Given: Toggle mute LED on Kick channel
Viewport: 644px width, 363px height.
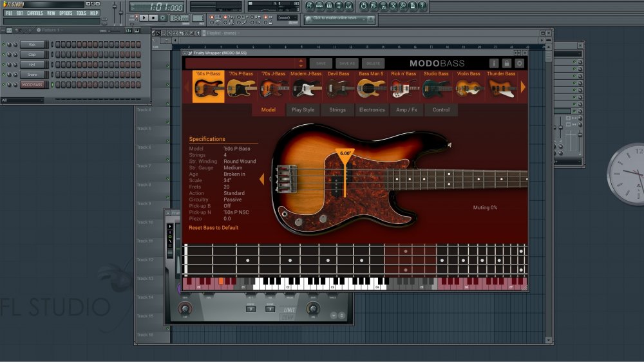Looking at the screenshot, I should coord(3,44).
